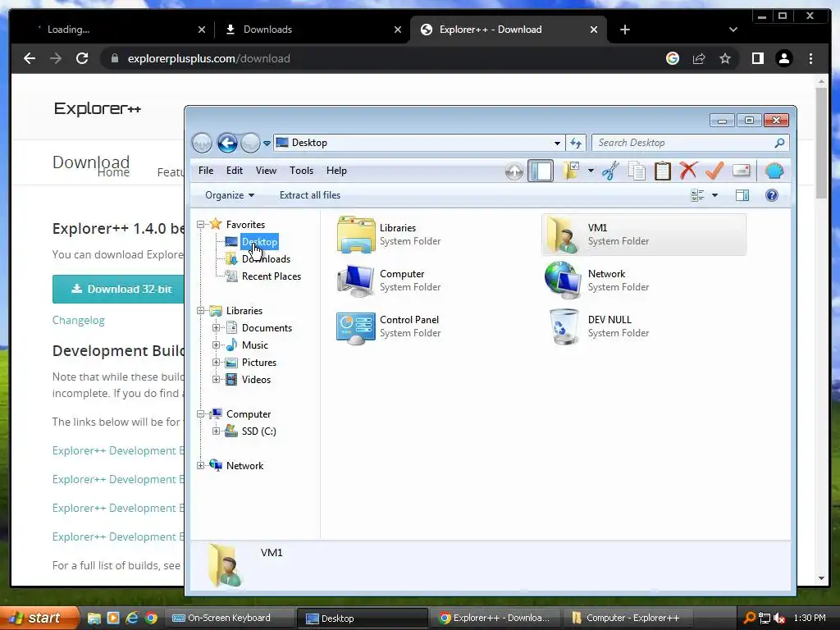Expand the Network tree node

[200, 466]
